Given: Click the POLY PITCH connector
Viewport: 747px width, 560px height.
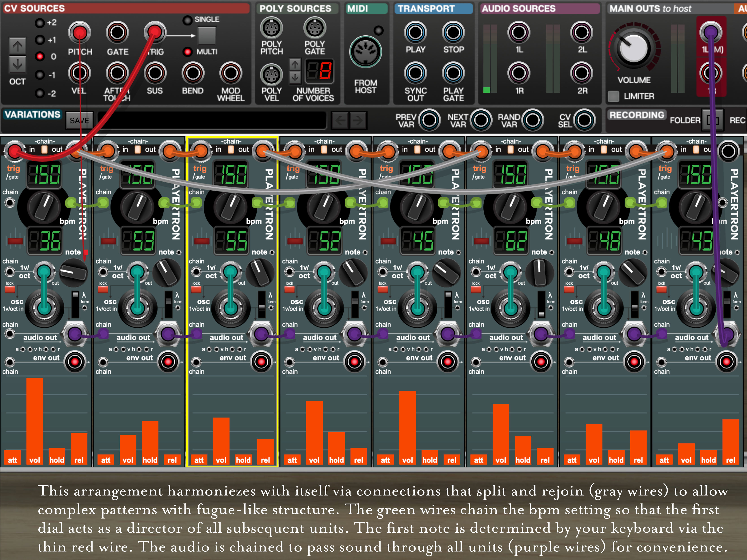Looking at the screenshot, I should pyautogui.click(x=271, y=28).
